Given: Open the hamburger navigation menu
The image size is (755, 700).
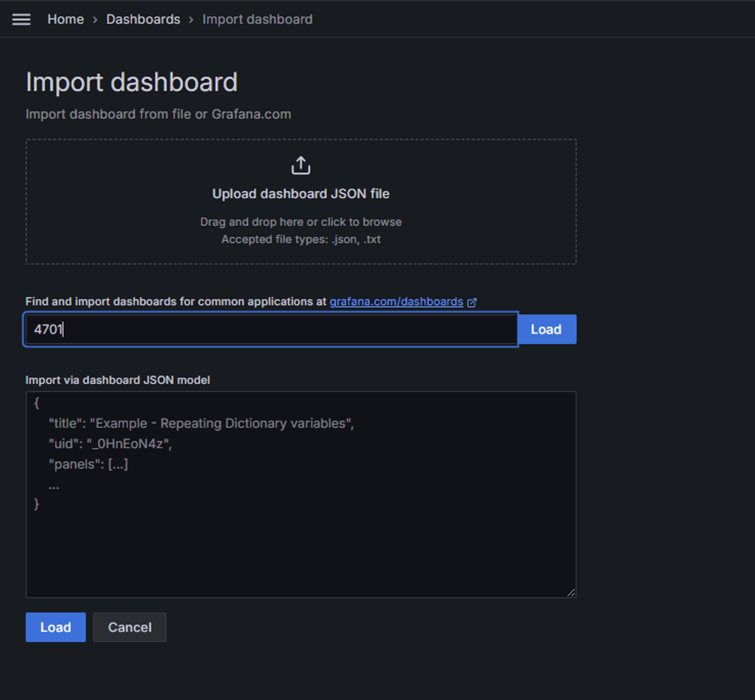Looking at the screenshot, I should coord(21,19).
